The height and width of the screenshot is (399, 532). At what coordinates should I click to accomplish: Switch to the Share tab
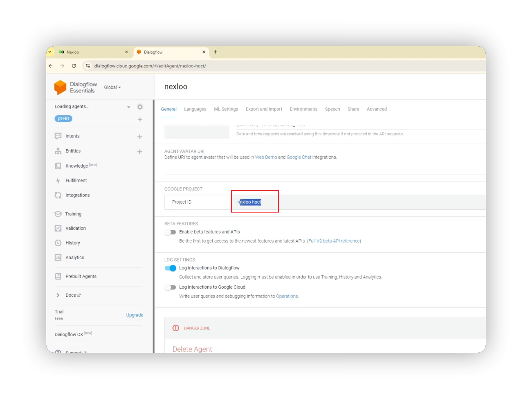353,109
